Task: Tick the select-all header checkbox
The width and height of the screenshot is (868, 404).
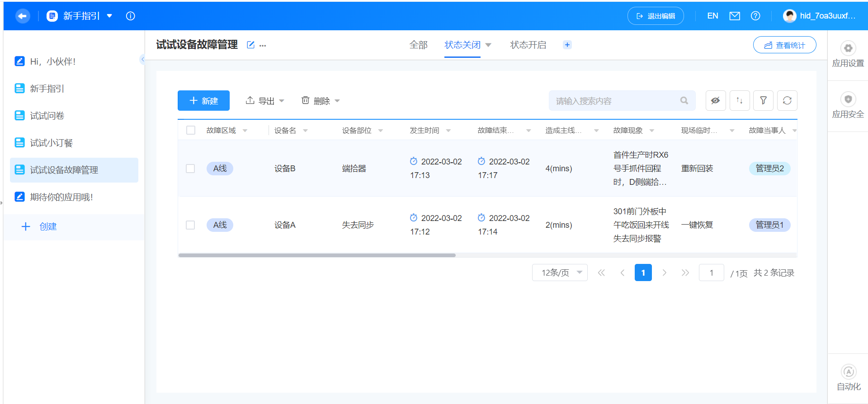Action: [x=191, y=130]
